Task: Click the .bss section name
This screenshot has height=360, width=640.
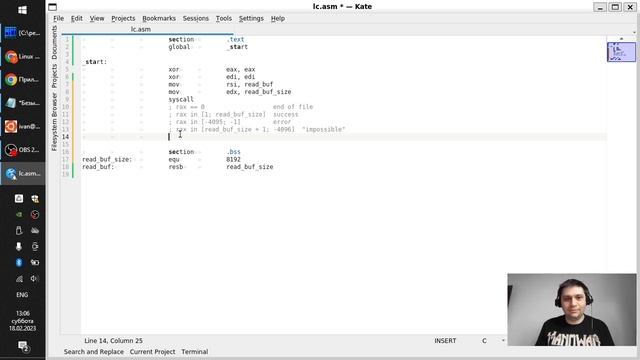Action: coord(233,152)
